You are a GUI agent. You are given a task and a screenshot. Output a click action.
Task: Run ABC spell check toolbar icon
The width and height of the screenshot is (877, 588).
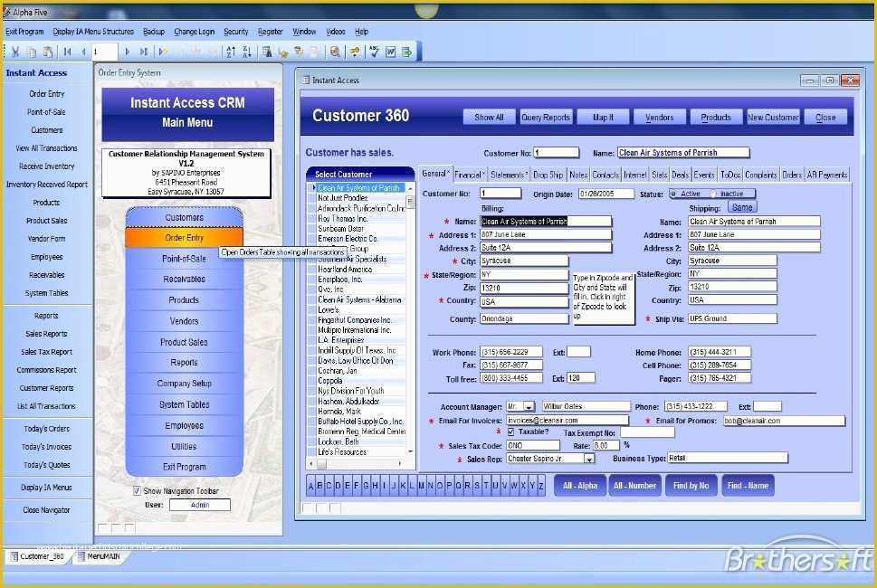pos(374,52)
